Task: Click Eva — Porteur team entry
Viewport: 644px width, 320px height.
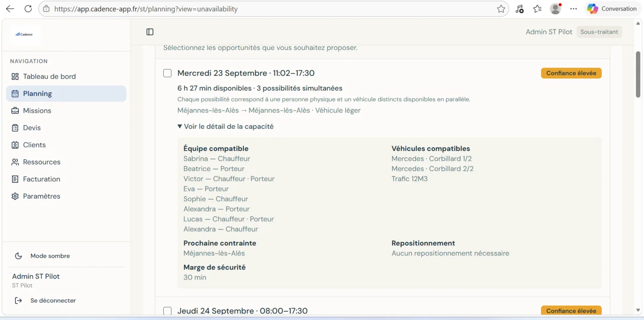Action: [x=206, y=189]
